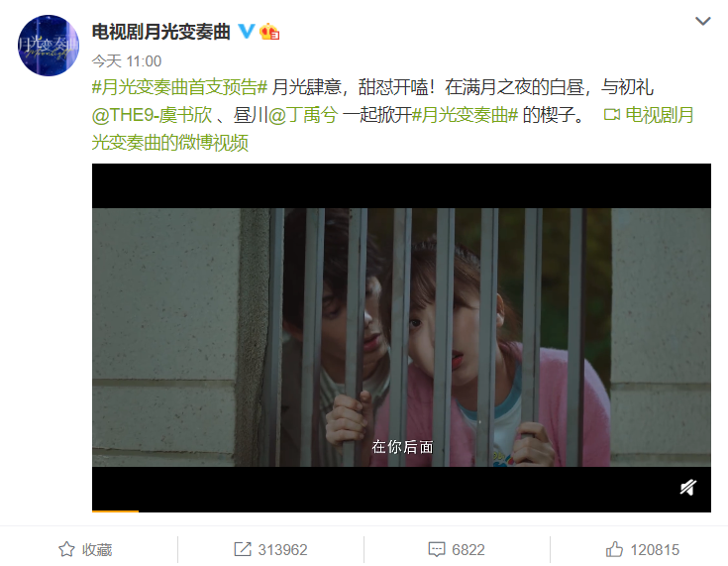This screenshot has height=566, width=728.
Task: Open the 电视剧月光变奏曲 account name
Action: pos(161,32)
